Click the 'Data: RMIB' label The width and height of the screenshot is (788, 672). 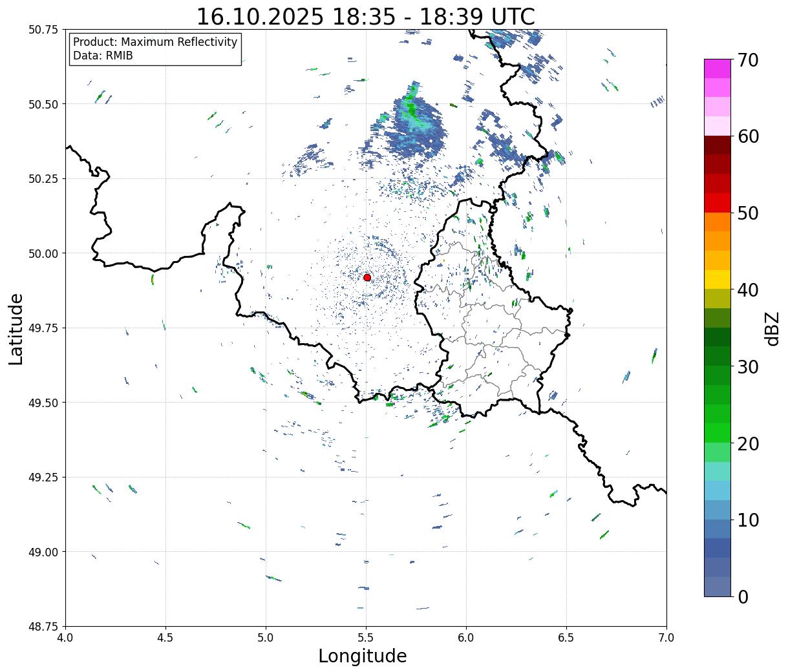(x=103, y=56)
